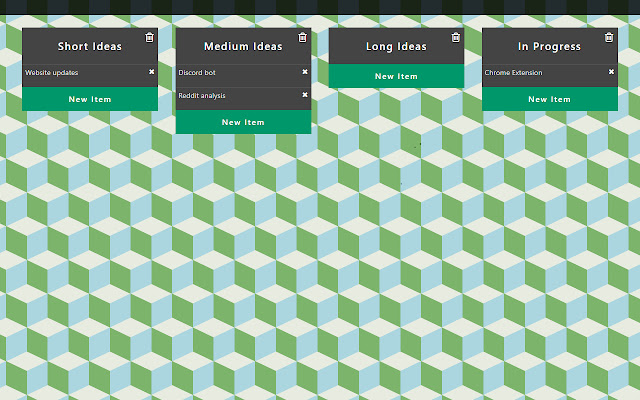Select the Website updates text
The width and height of the screenshot is (640, 400).
tap(51, 73)
